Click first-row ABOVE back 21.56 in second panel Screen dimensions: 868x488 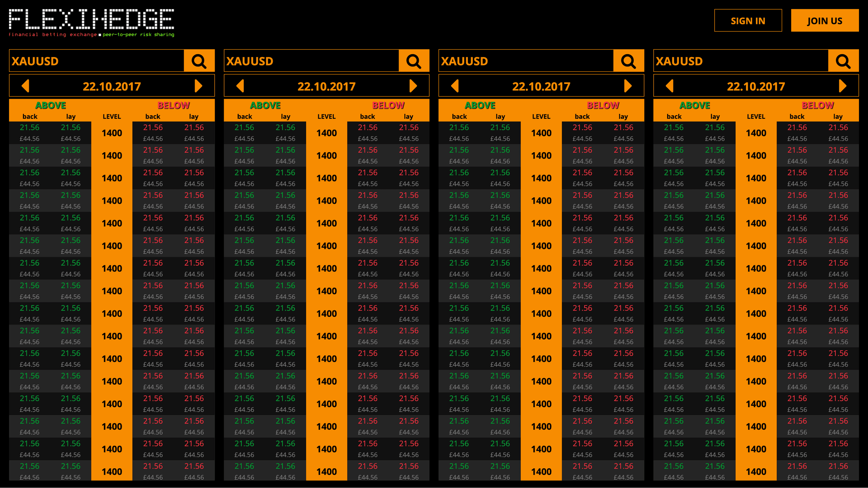click(x=244, y=128)
